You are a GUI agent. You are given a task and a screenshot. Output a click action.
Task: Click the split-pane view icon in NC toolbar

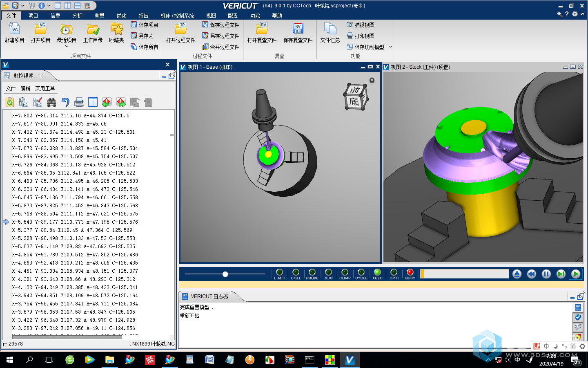(93, 102)
